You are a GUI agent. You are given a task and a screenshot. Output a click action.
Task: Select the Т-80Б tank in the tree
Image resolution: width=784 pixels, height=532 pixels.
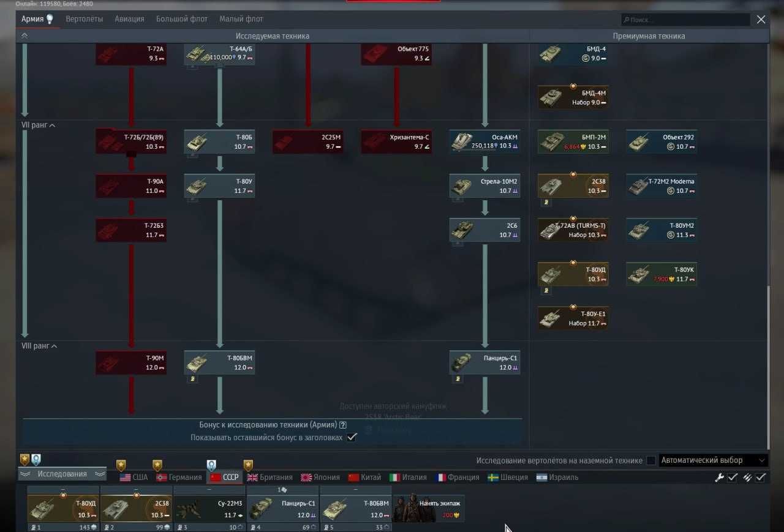click(219, 142)
